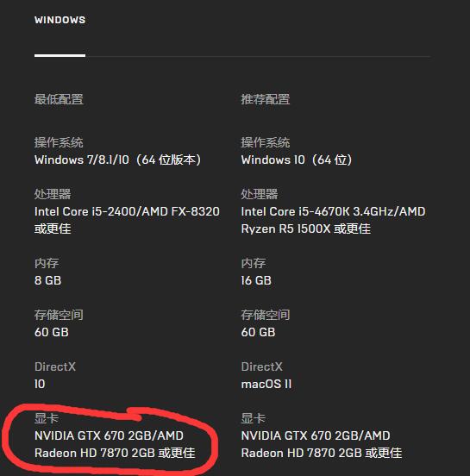Select the WINDOWS tab

click(x=60, y=20)
